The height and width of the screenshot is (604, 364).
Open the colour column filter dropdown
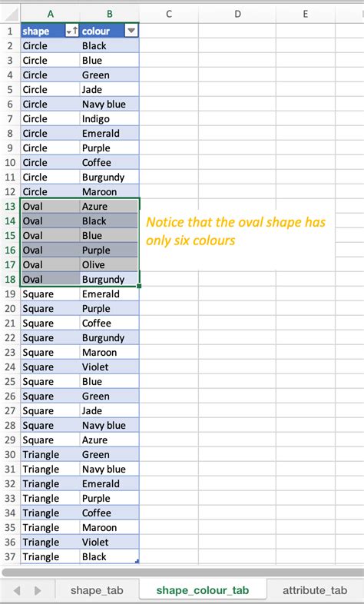click(131, 31)
